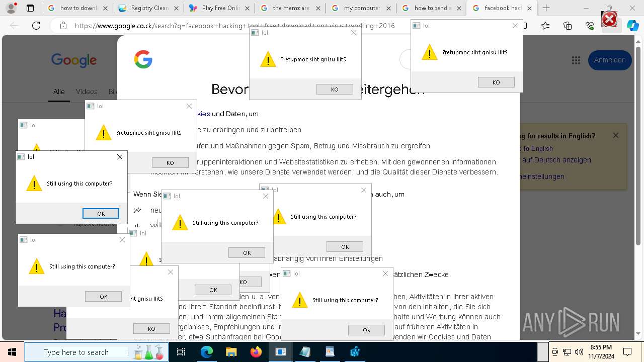
Task: Close the 'Registry Clean' tab
Action: tap(177, 8)
